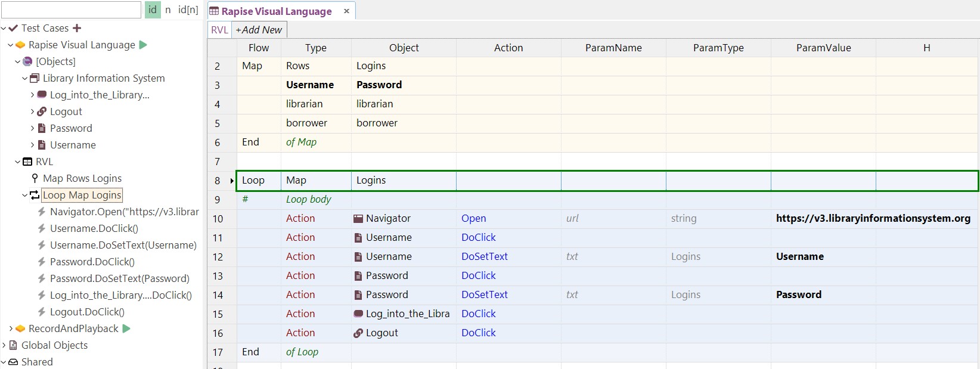Select Map Rows Logins in the tree

pyautogui.click(x=82, y=178)
